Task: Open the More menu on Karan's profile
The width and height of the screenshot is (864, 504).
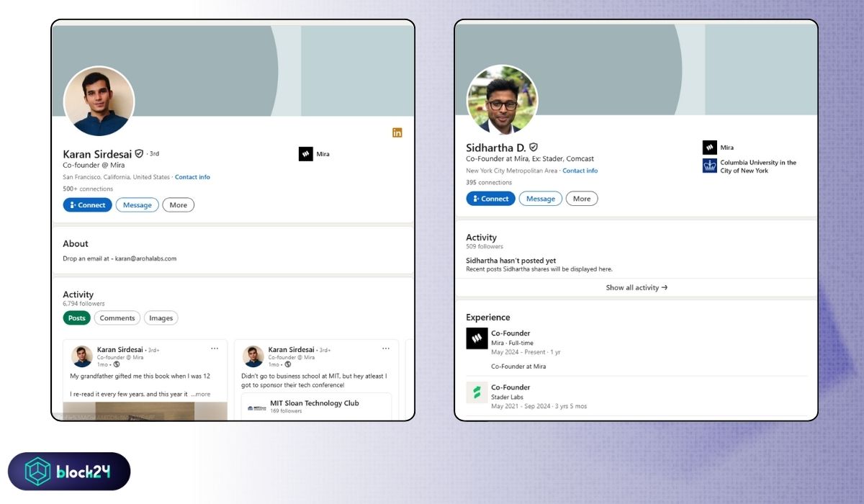Action: [x=179, y=205]
